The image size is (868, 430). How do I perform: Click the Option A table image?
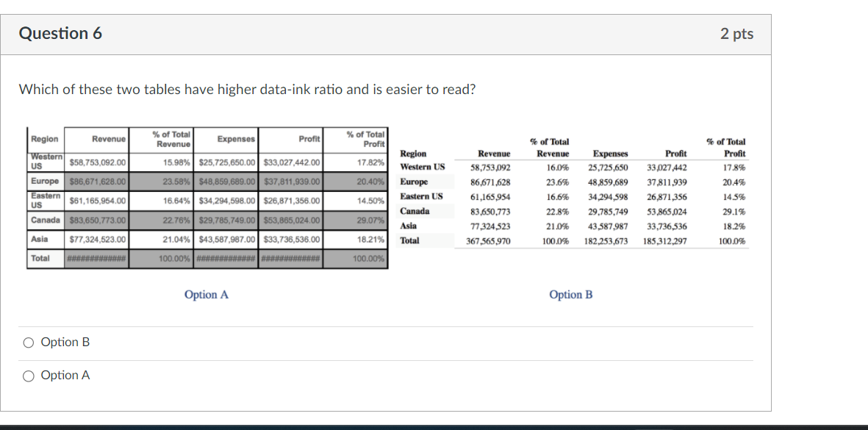click(x=207, y=198)
